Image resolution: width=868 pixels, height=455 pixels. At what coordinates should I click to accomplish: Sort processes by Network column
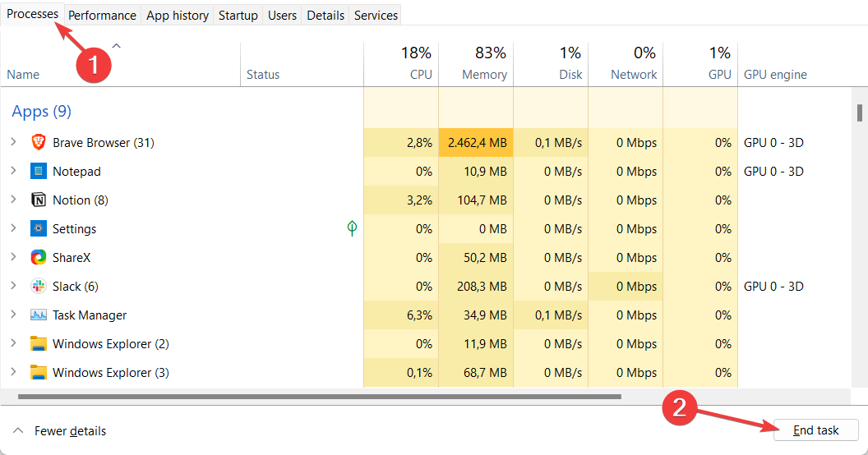point(625,64)
